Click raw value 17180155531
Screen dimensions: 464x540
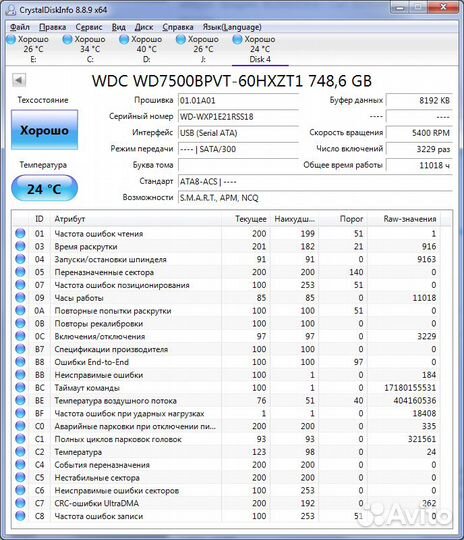coord(410,388)
